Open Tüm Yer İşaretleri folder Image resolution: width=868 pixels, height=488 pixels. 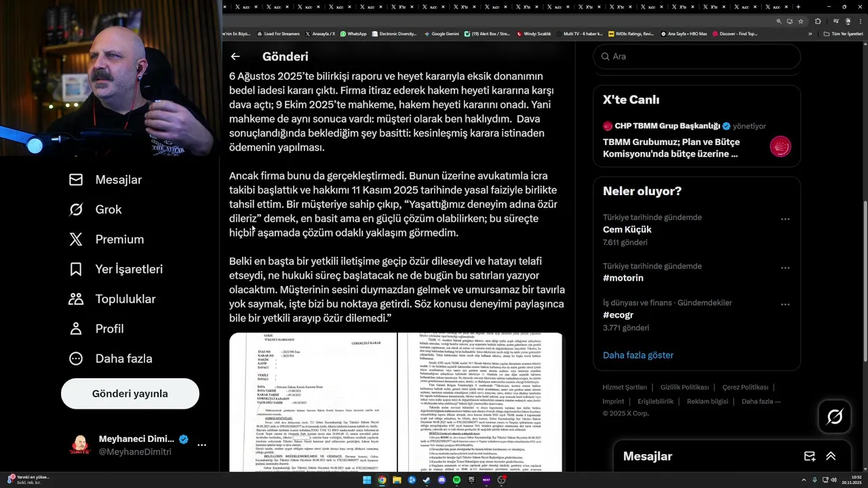844,33
